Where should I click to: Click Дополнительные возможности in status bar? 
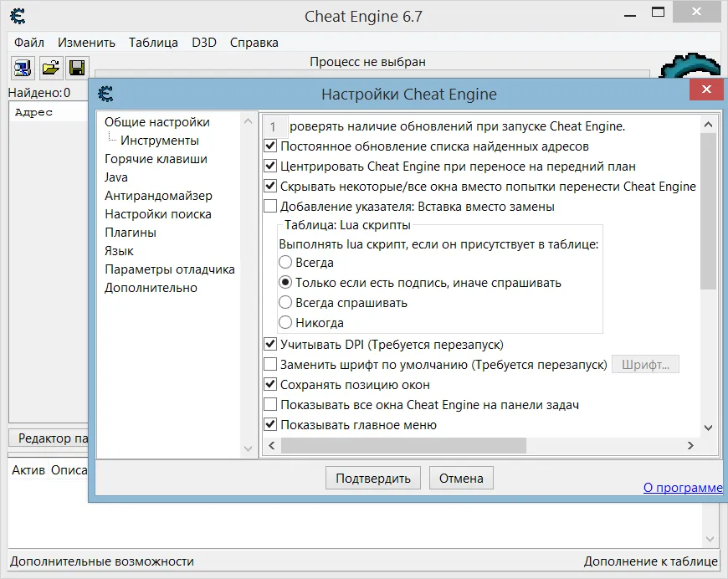(x=102, y=561)
